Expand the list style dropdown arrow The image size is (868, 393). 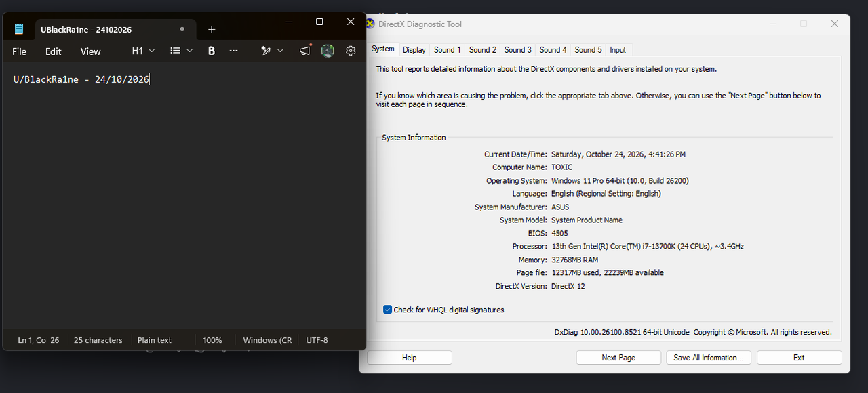(x=190, y=51)
